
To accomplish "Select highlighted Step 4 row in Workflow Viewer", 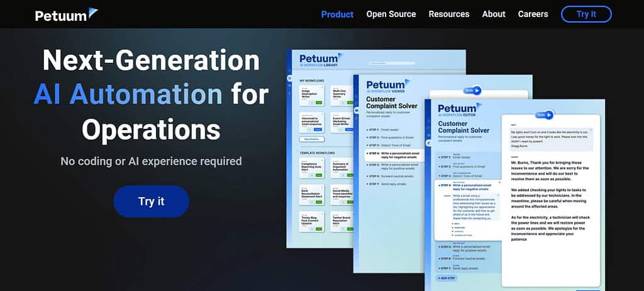I will (393, 155).
